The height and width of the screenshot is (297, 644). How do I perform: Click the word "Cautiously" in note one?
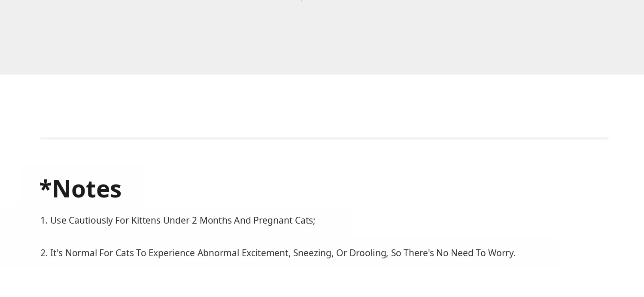coord(90,221)
